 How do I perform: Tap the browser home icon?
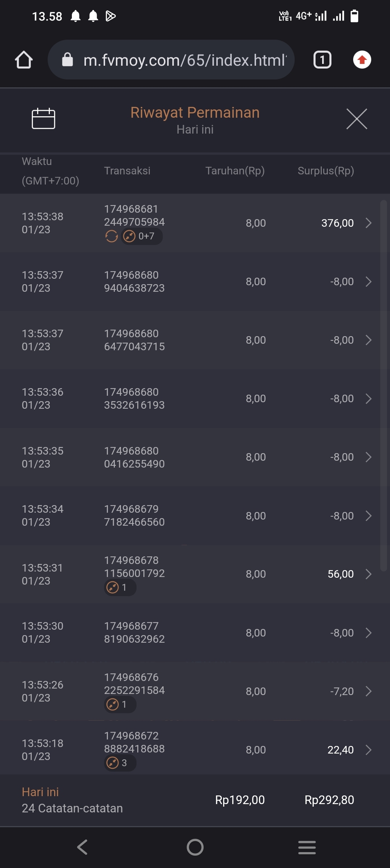pyautogui.click(x=24, y=60)
